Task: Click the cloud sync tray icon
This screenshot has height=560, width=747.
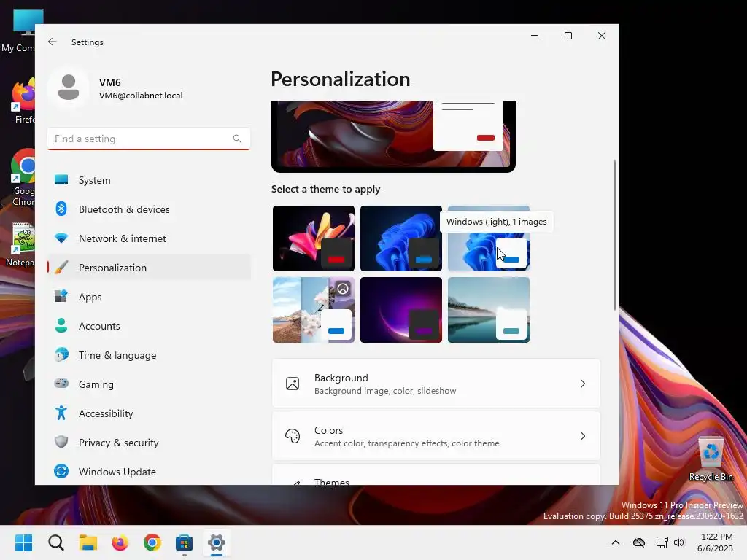Action: pos(639,542)
